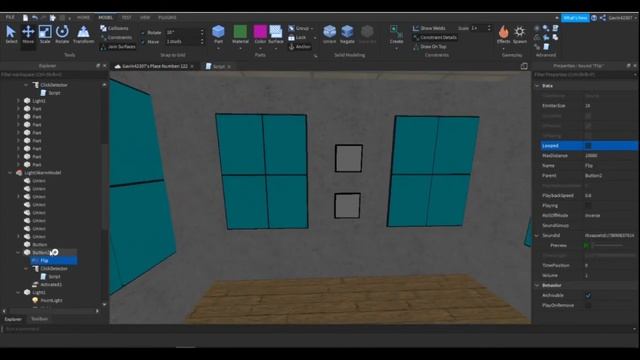Adjust the sound Preview slider
The width and height of the screenshot is (640, 360).
pos(607,246)
